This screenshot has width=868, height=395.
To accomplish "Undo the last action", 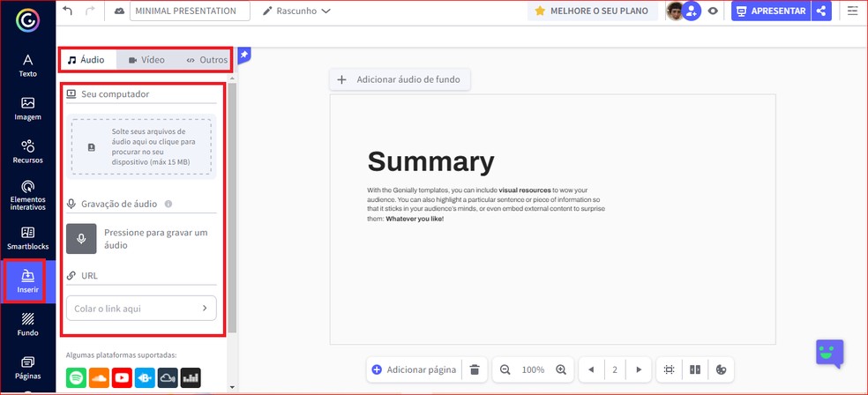I will coord(68,11).
